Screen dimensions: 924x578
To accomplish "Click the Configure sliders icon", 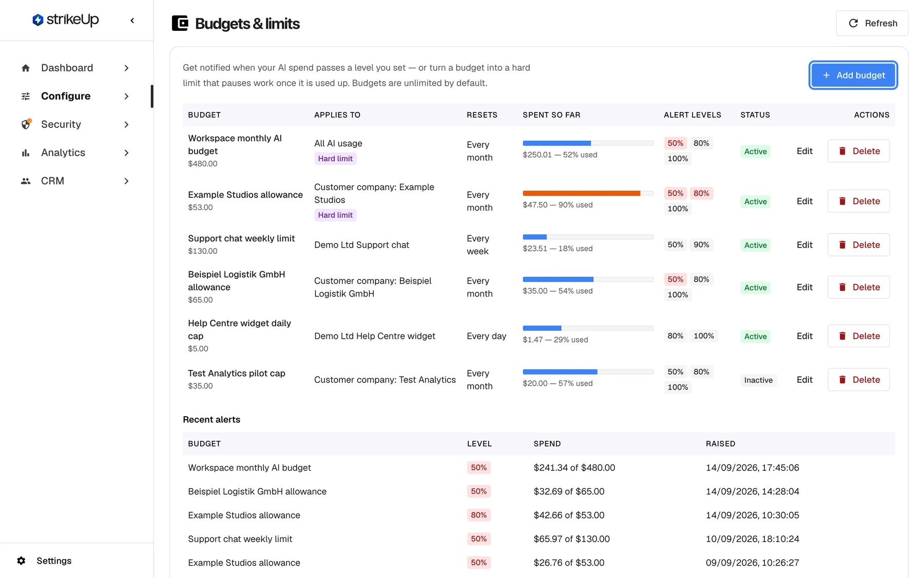I will (x=26, y=96).
